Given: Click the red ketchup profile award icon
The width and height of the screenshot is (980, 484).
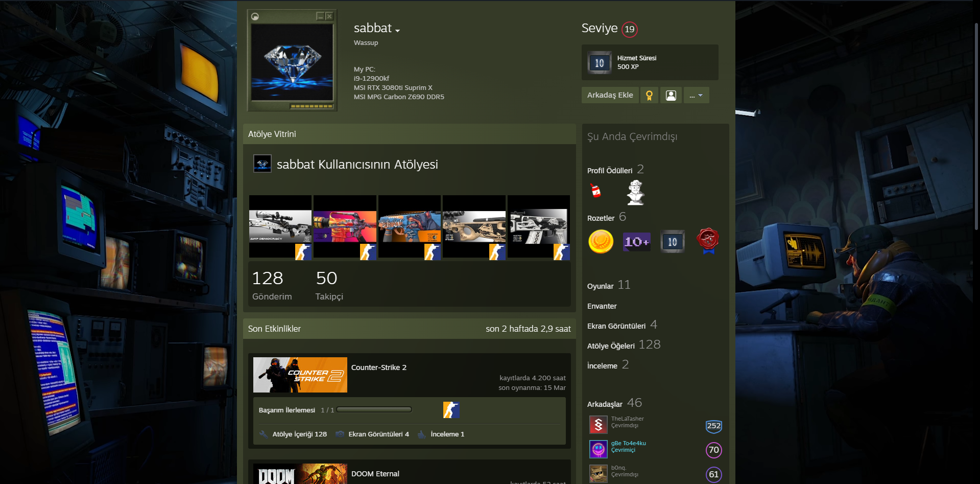Looking at the screenshot, I should (595, 191).
